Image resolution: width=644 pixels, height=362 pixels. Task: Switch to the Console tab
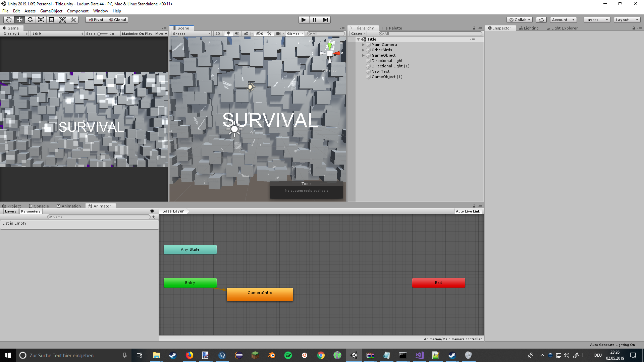tap(39, 206)
